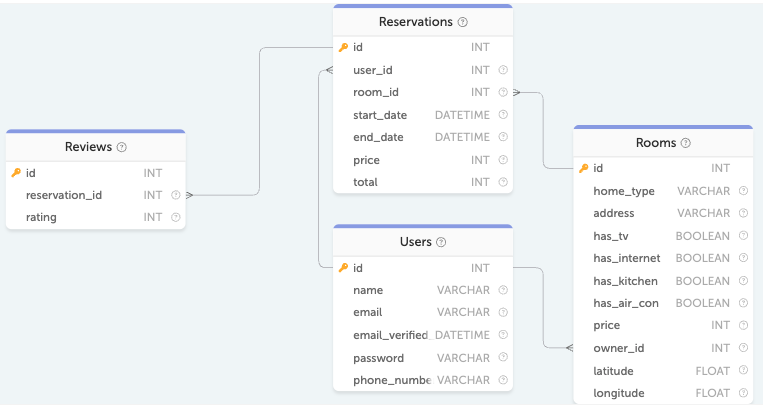
Task: Click the info icon on reservation_id row
Action: (x=176, y=195)
